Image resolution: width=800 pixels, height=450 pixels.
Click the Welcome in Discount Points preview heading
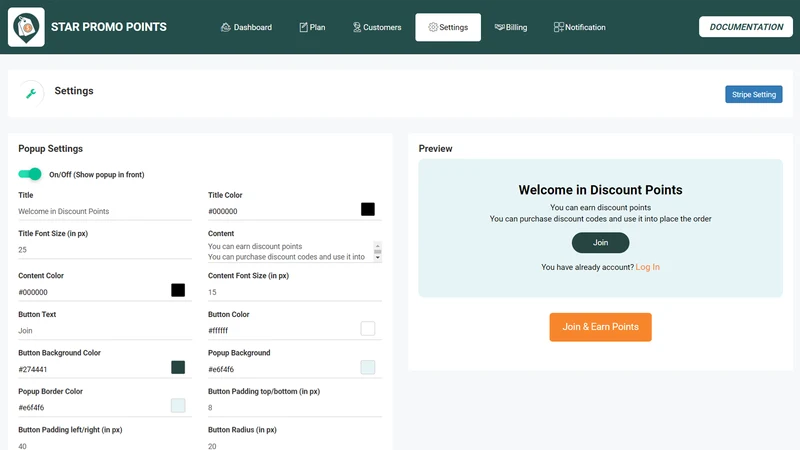600,190
